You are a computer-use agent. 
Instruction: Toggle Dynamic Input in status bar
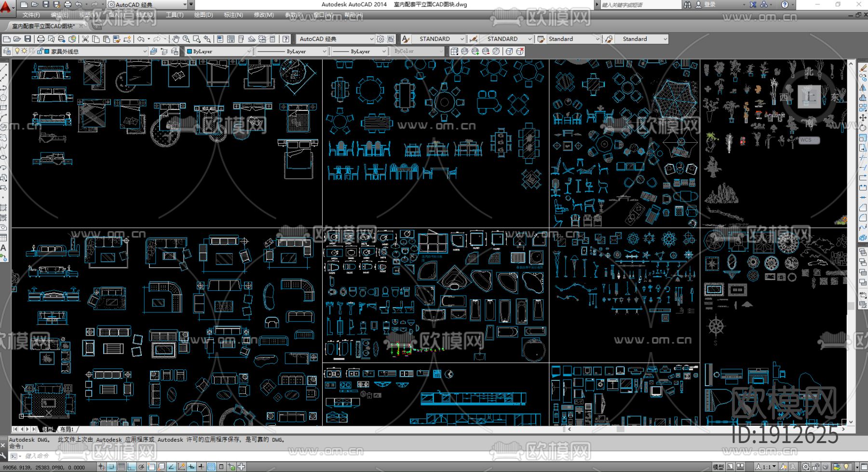(x=191, y=467)
